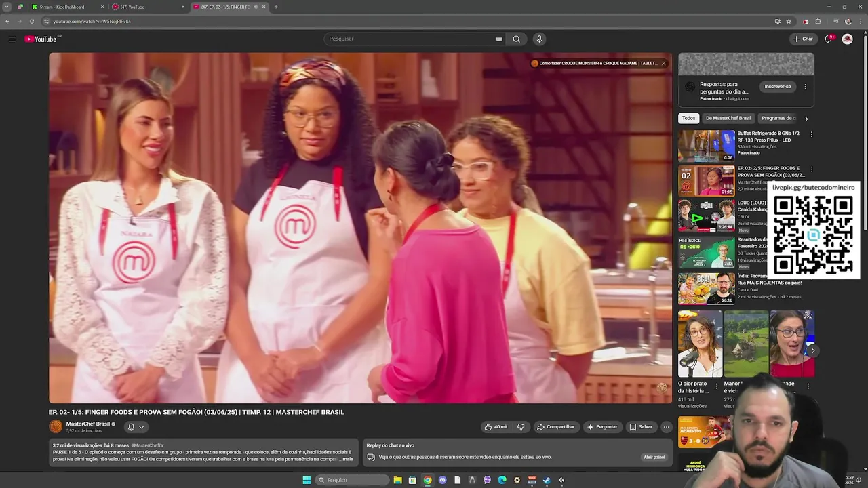
Task: Click the taskbar Pesquisar search box
Action: [353, 480]
